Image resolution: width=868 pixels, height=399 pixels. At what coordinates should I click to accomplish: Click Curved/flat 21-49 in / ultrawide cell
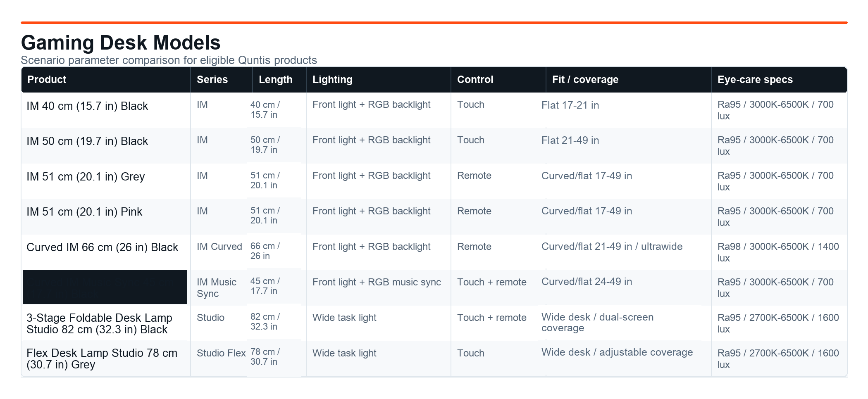612,247
